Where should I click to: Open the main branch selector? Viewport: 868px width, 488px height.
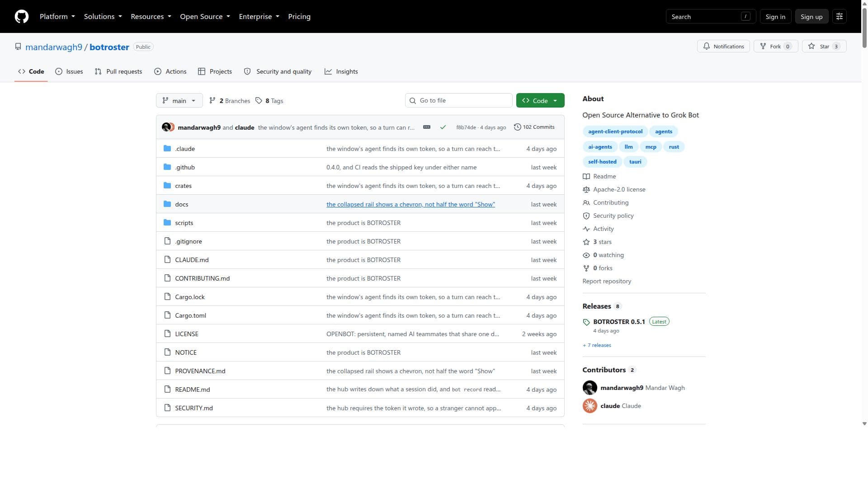[x=179, y=101]
